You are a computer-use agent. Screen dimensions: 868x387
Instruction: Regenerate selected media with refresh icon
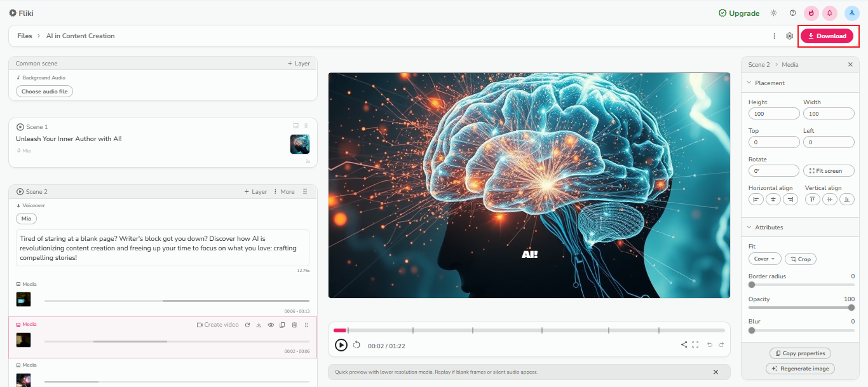pyautogui.click(x=247, y=325)
